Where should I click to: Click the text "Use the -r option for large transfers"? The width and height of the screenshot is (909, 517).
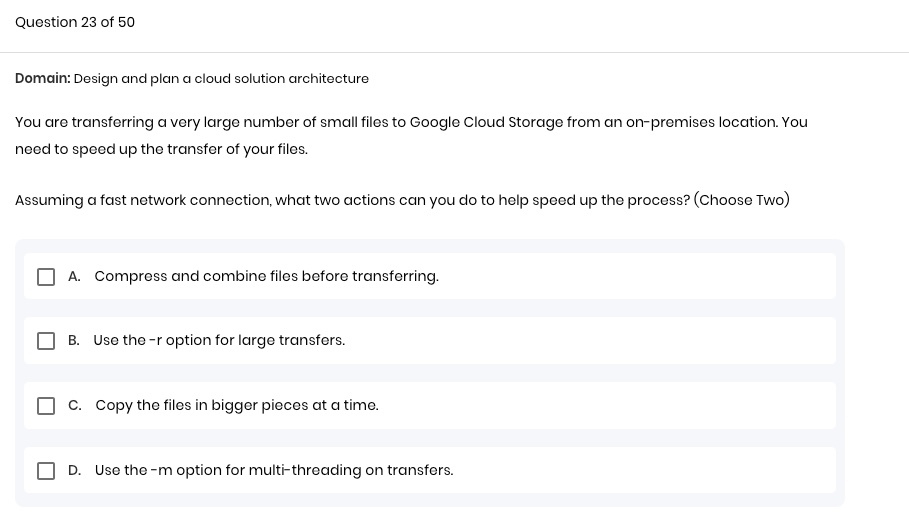219,340
